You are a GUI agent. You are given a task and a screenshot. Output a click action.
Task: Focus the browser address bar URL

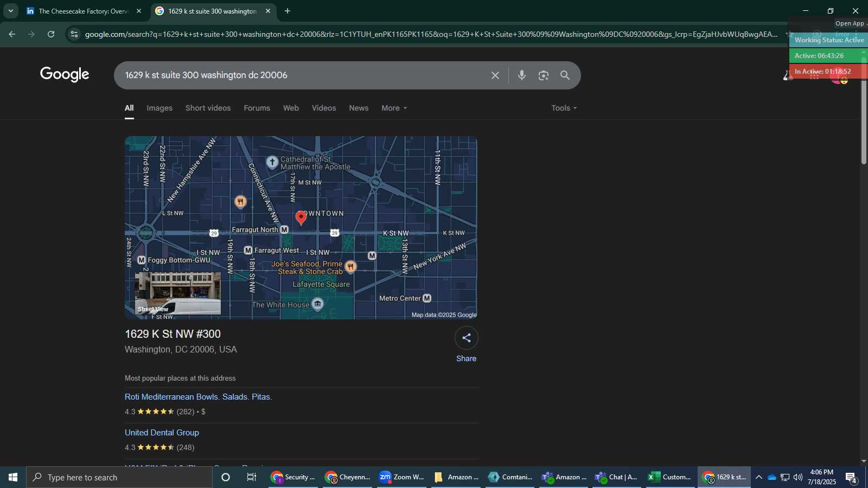[x=431, y=34]
